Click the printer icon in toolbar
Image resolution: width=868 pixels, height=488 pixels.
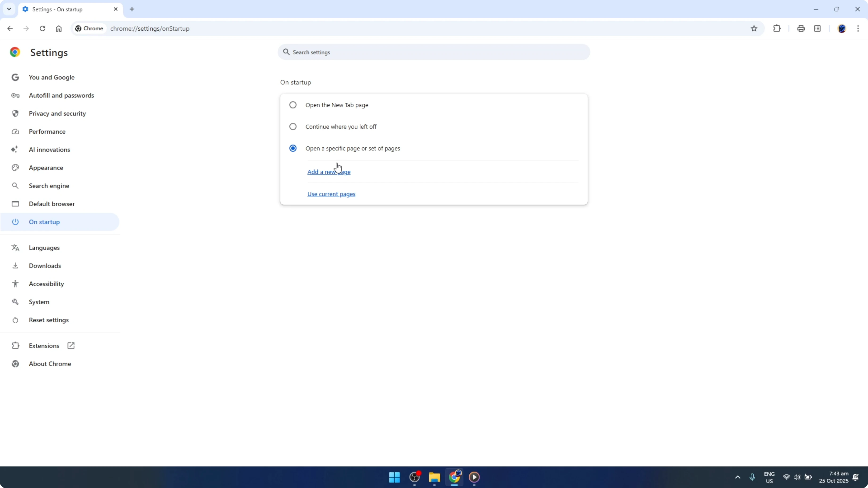click(x=801, y=29)
